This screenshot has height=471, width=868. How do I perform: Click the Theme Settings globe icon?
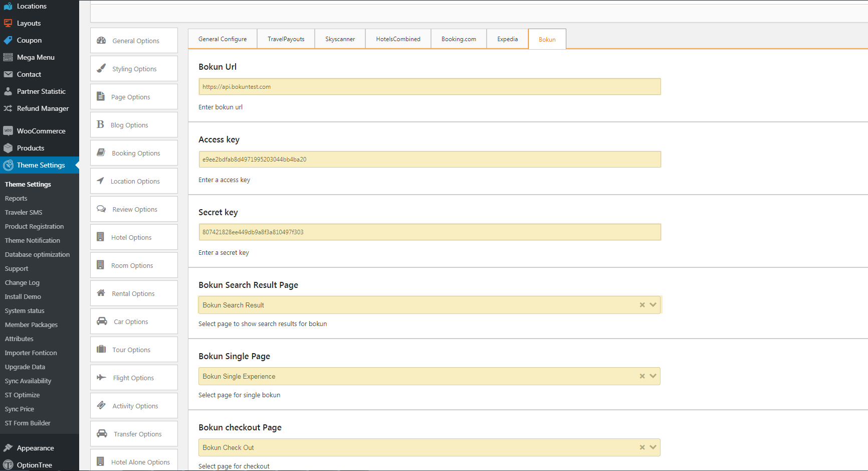pyautogui.click(x=8, y=165)
